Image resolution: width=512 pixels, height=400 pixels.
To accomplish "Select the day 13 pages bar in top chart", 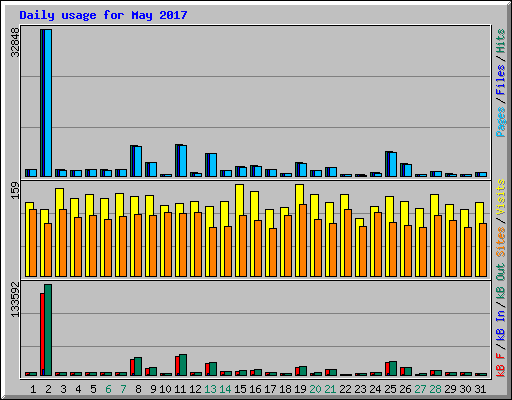I will (213, 165).
